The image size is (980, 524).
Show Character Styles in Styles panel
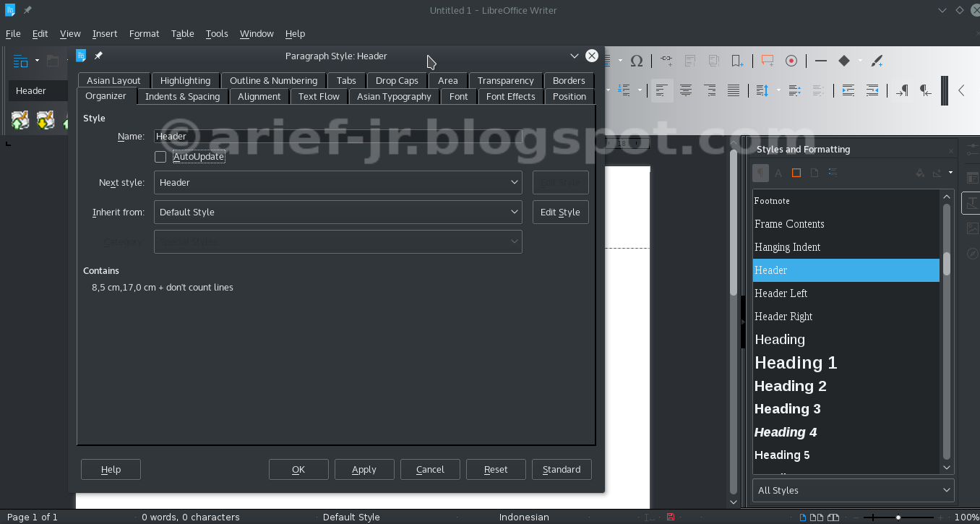778,173
